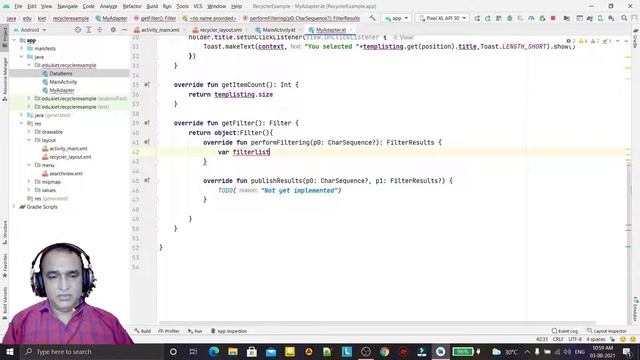Click the Sync Project with Gradle icon
The width and height of the screenshot is (640, 360).
589,18
